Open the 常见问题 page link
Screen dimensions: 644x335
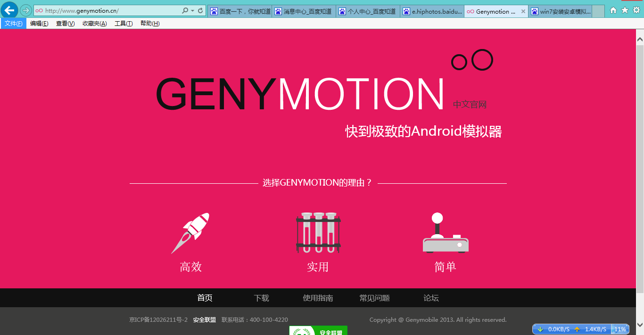click(375, 298)
